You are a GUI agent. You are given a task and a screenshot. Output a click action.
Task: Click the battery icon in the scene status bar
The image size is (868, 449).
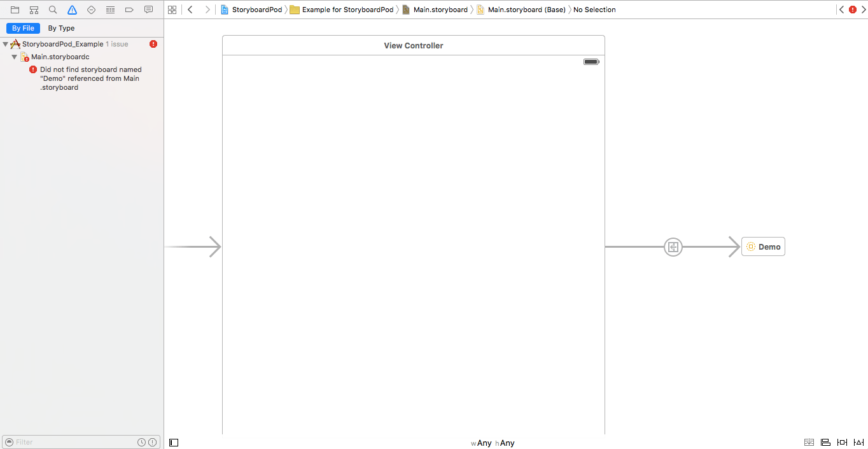click(591, 62)
